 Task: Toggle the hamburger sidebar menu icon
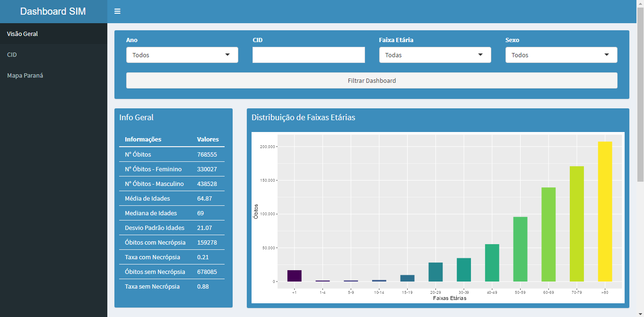pos(117,11)
